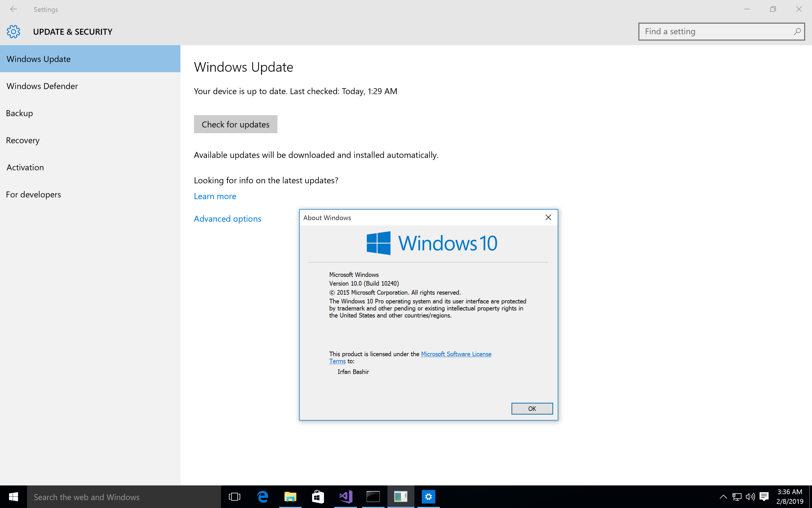Open Task View from the taskbar
Image resolution: width=812 pixels, height=508 pixels.
pyautogui.click(x=235, y=497)
